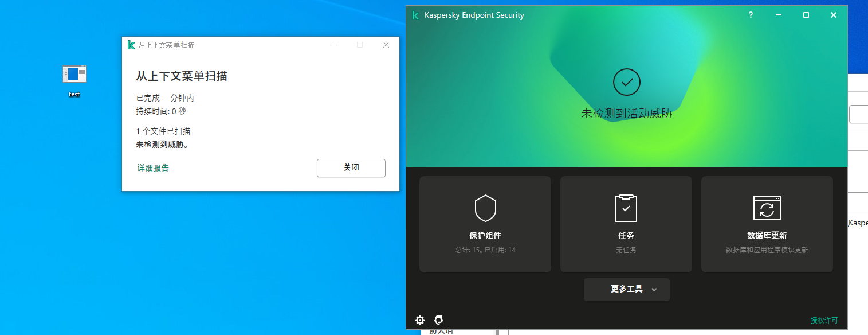Click the clipboard icon for 任务
868x335 pixels.
pos(626,208)
